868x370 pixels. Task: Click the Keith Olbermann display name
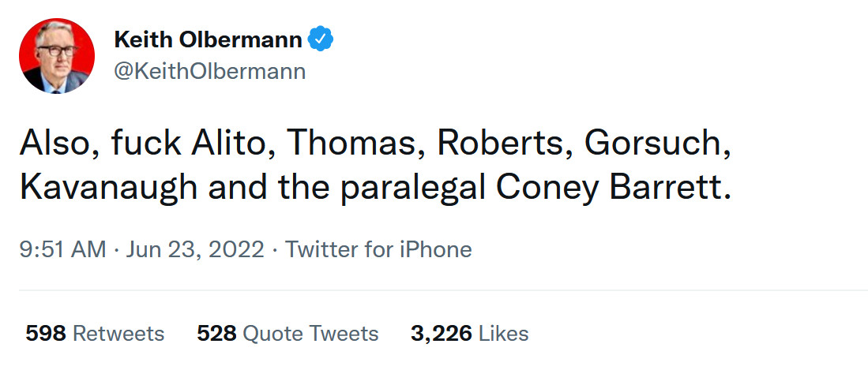click(208, 39)
